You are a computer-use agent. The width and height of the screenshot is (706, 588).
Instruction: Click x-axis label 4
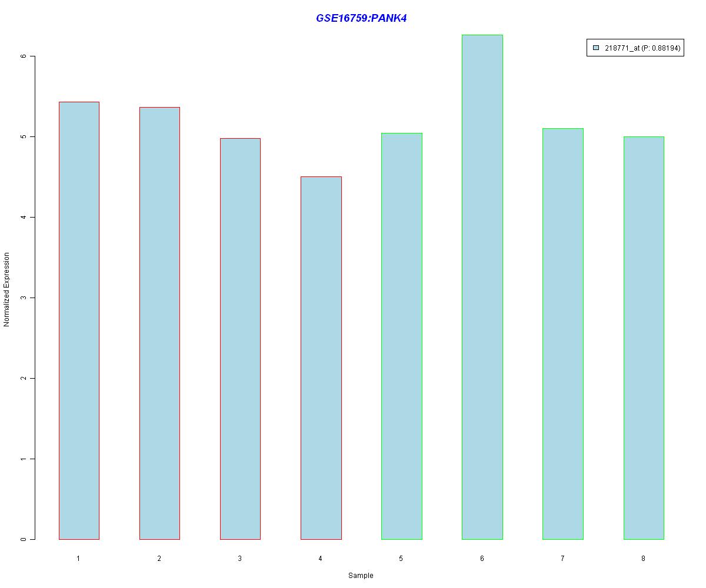[x=320, y=558]
